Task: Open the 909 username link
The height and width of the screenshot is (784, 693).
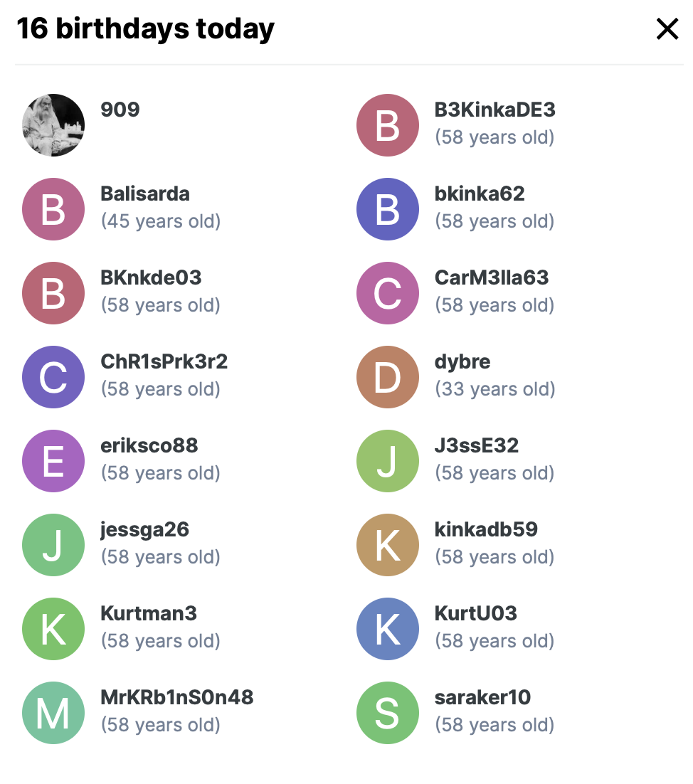Action: click(x=120, y=110)
